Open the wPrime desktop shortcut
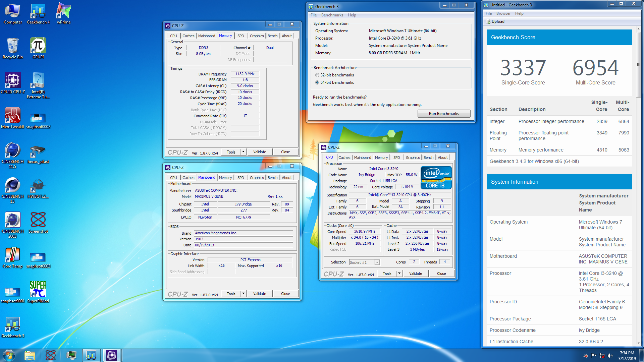 64,14
